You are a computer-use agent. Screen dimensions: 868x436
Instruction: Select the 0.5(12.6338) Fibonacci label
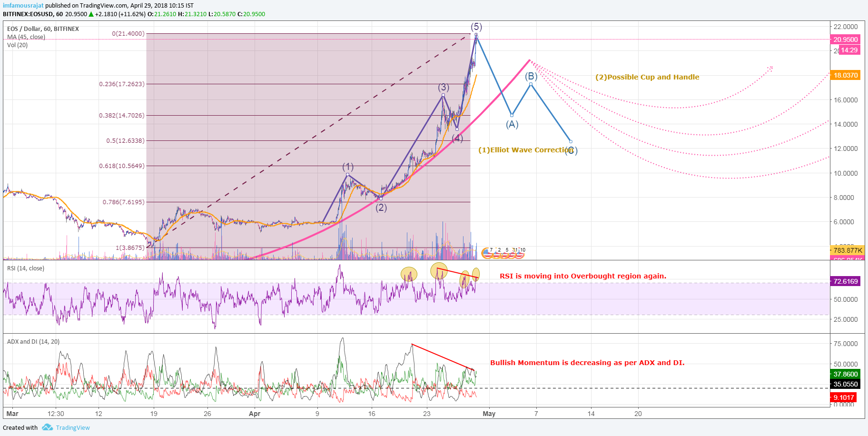click(125, 141)
